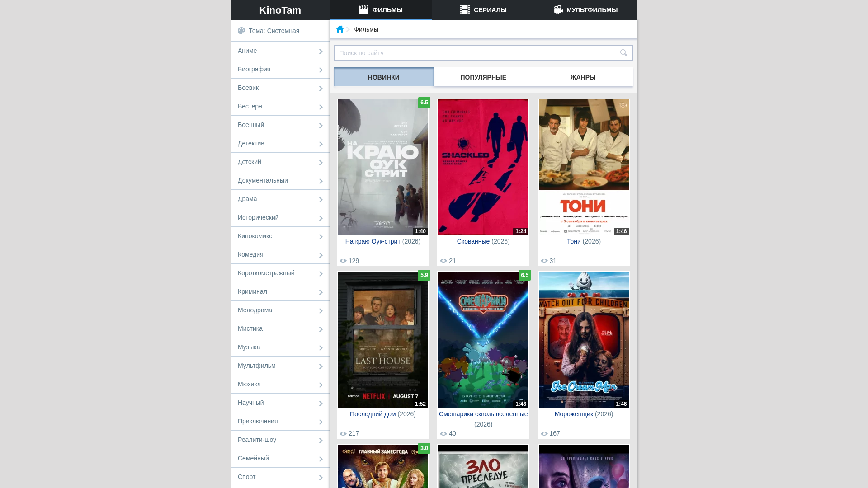Viewport: 868px width, 488px height.
Task: Click views eye icon under Скованные
Action: tap(443, 261)
